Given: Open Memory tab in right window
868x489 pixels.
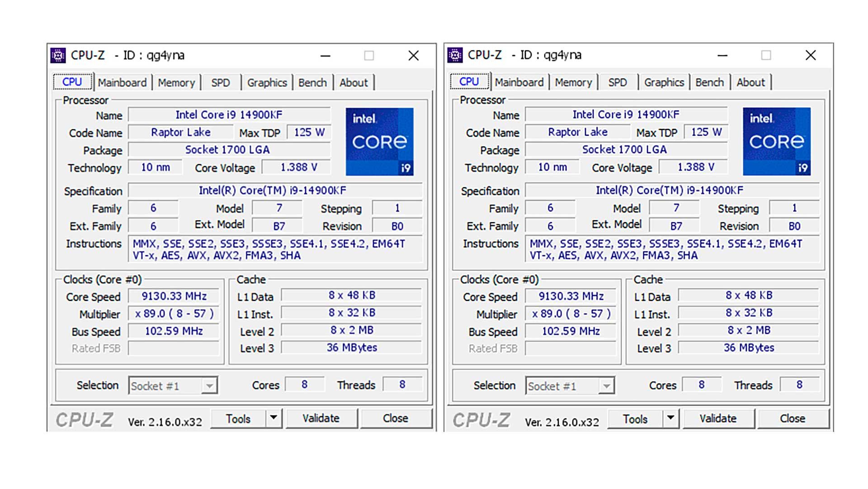Looking at the screenshot, I should pyautogui.click(x=573, y=82).
